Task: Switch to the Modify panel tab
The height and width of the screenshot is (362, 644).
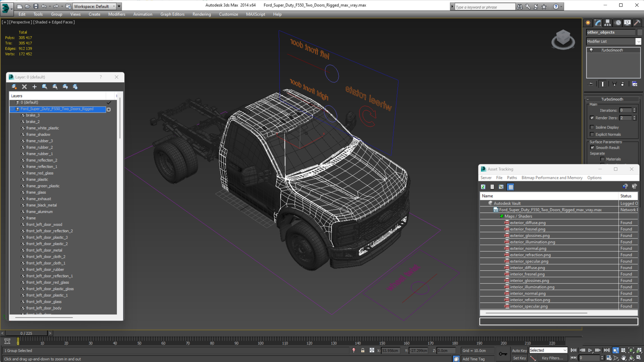Action: (598, 23)
